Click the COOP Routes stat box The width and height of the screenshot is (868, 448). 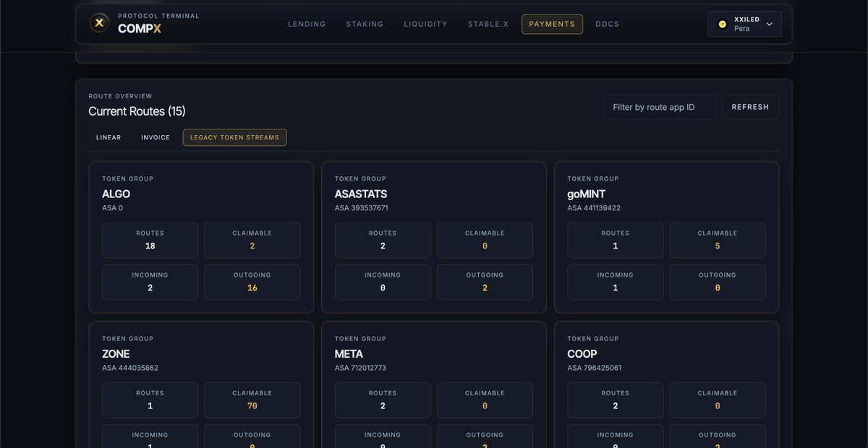616,400
